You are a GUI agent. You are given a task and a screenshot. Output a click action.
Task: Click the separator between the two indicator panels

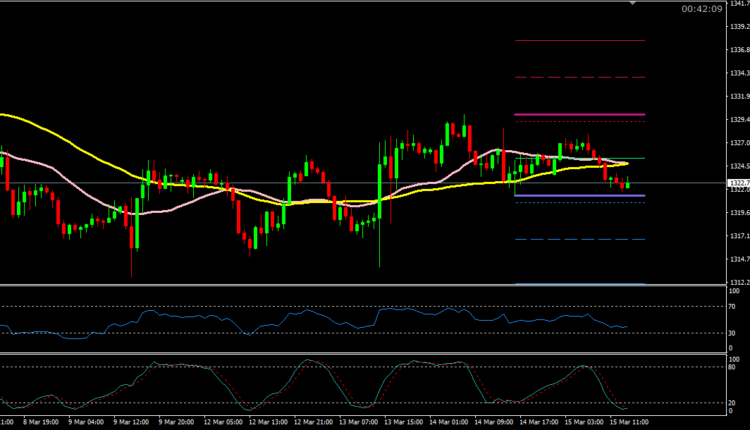360,351
